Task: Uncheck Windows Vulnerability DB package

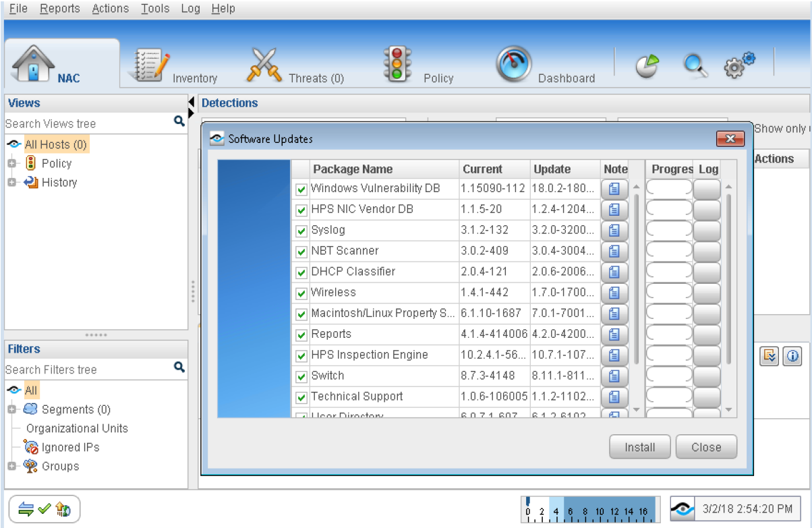Action: pyautogui.click(x=301, y=189)
